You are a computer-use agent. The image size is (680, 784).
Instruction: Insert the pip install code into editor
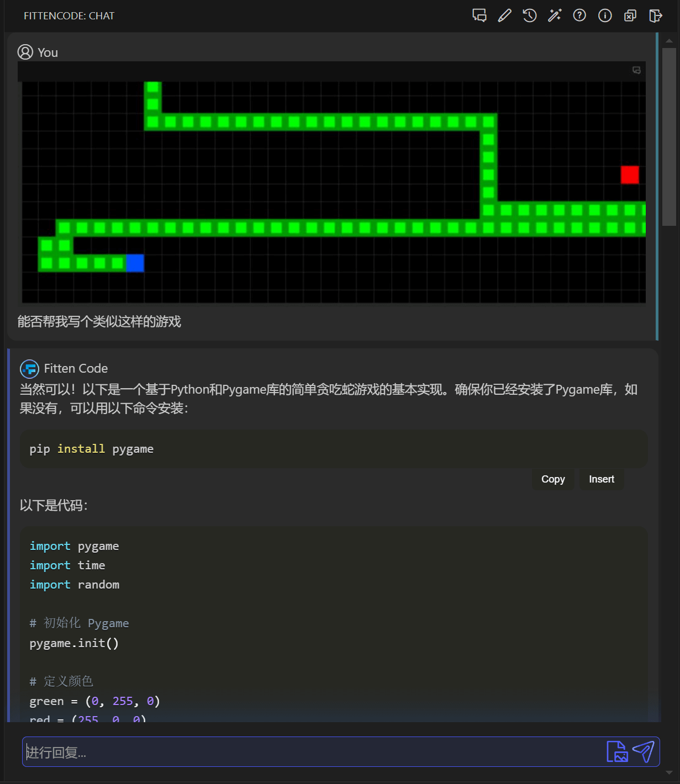[601, 479]
